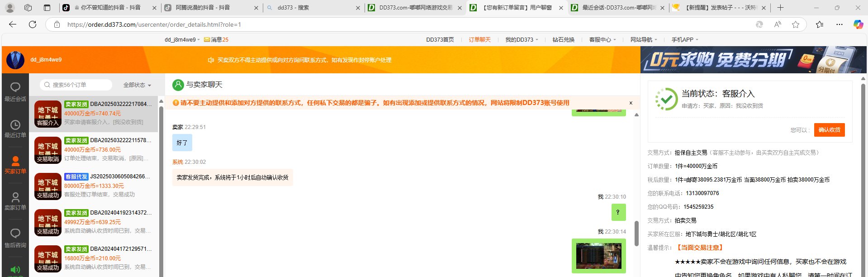
Task: Select order DBA202503222217084 客服介入
Action: [x=93, y=114]
